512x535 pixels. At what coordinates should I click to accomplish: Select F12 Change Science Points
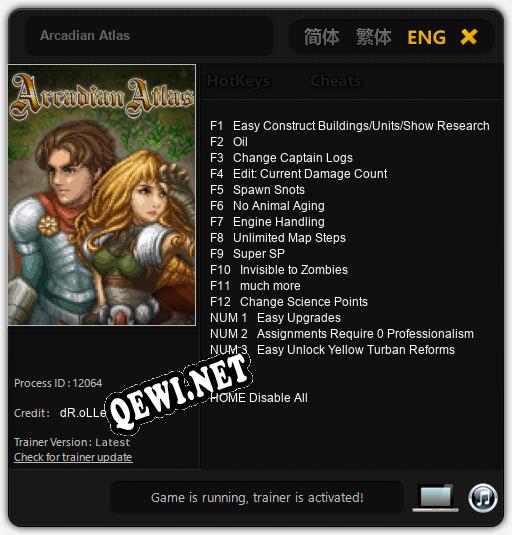click(289, 302)
